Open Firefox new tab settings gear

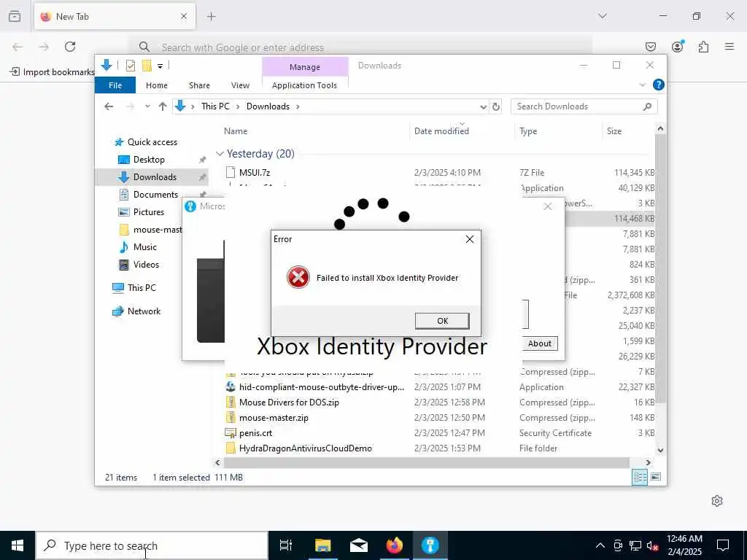tap(717, 501)
